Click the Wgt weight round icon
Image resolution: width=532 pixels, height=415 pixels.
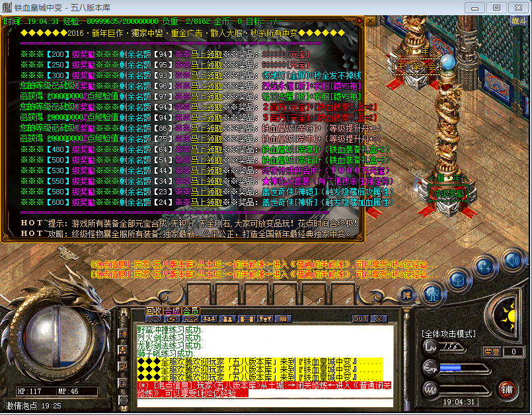click(x=430, y=389)
